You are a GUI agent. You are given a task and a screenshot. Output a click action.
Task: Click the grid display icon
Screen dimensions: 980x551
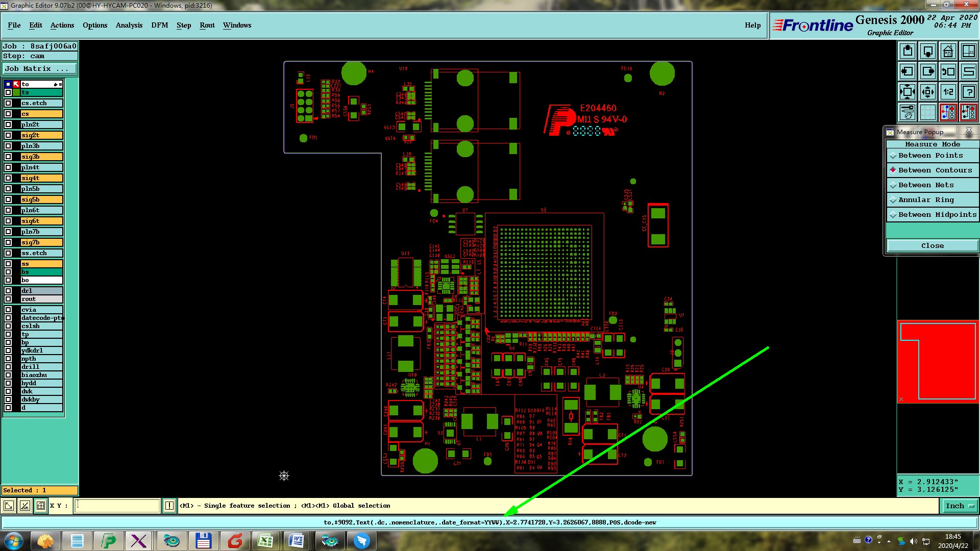click(x=927, y=112)
